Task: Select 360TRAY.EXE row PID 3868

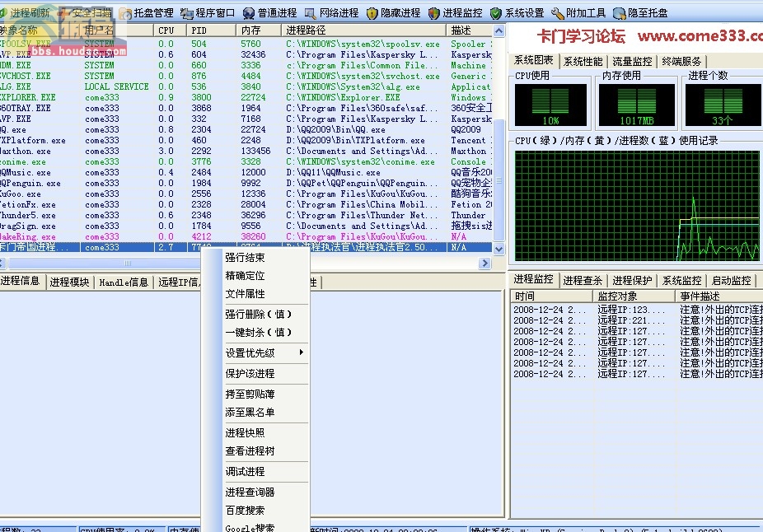Action: [246, 108]
